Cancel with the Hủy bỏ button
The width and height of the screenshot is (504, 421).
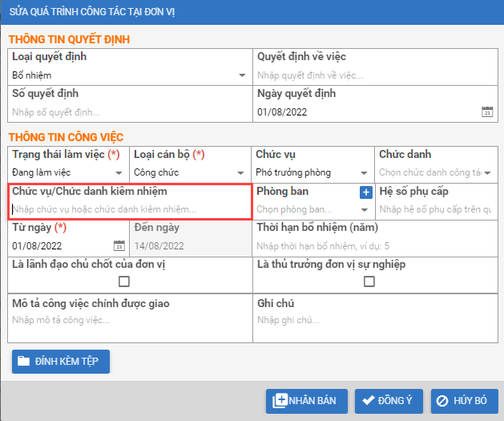click(464, 401)
